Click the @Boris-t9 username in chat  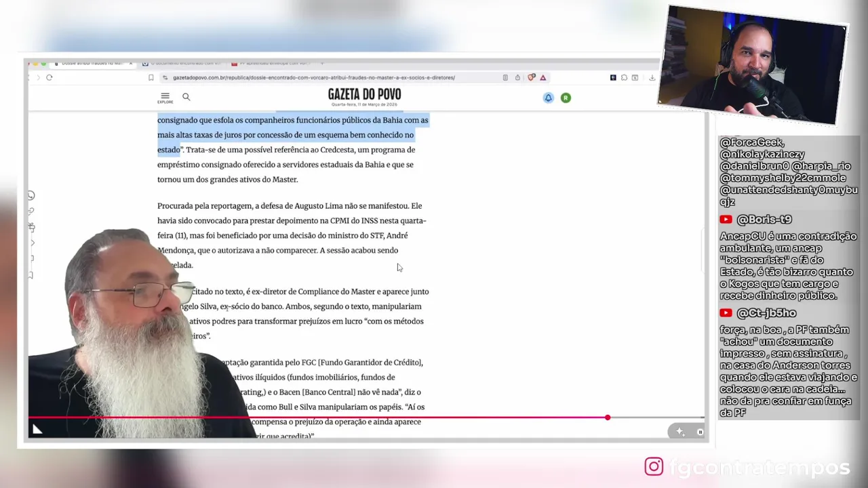764,220
